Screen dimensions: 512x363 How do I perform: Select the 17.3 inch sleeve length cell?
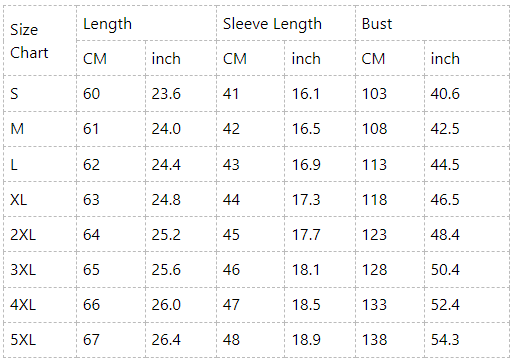pos(320,199)
